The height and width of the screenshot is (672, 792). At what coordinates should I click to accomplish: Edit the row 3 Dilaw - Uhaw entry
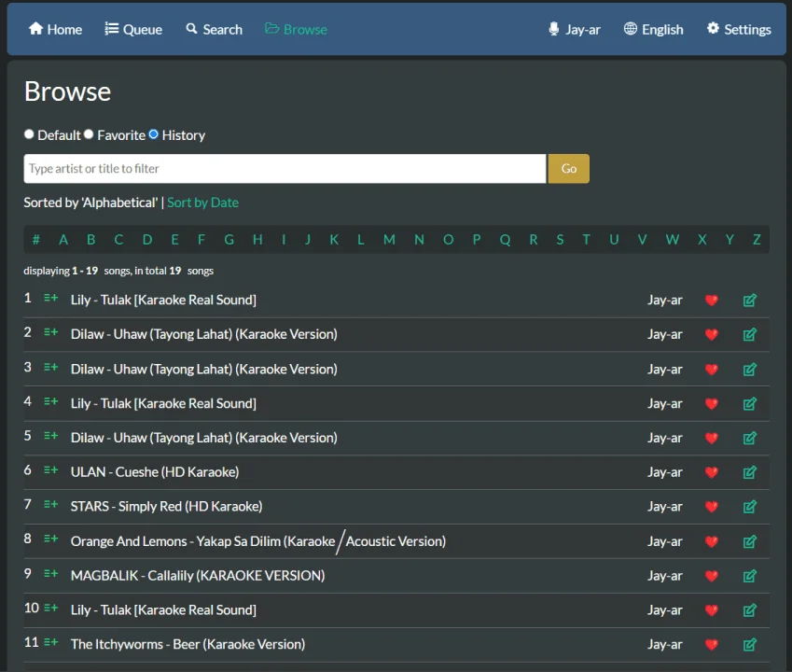click(x=750, y=370)
